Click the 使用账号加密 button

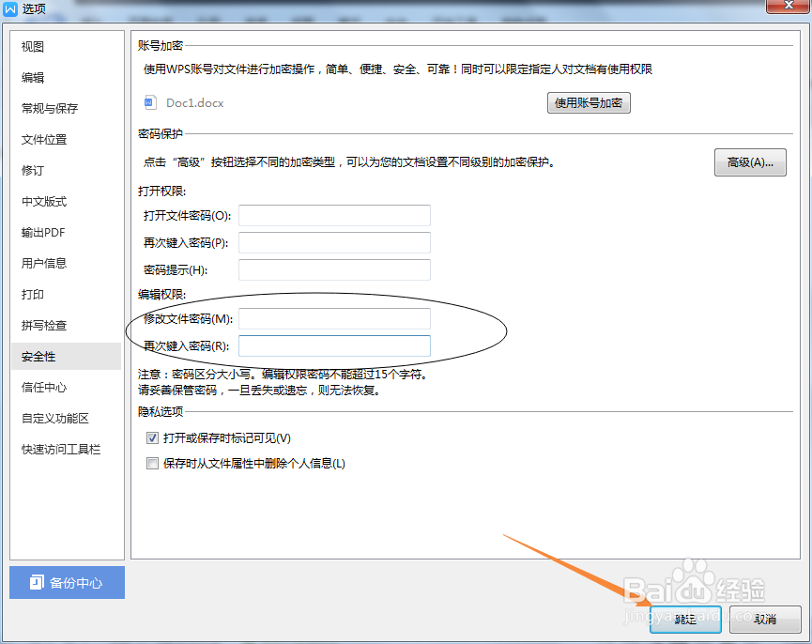tap(589, 103)
